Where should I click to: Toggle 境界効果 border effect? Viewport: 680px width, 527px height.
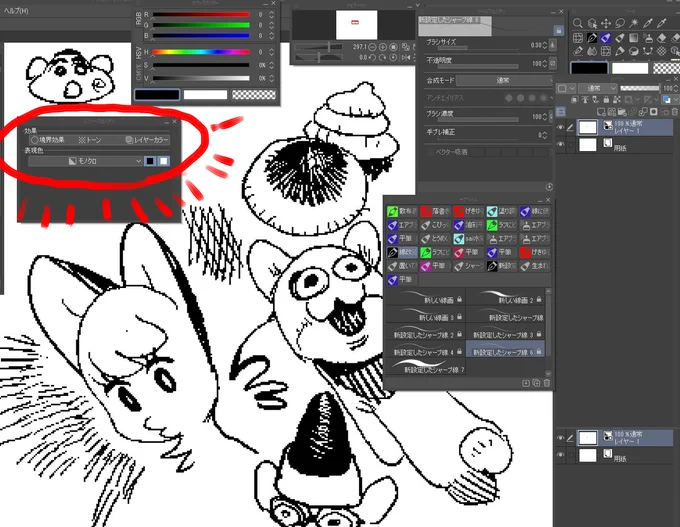[48, 140]
